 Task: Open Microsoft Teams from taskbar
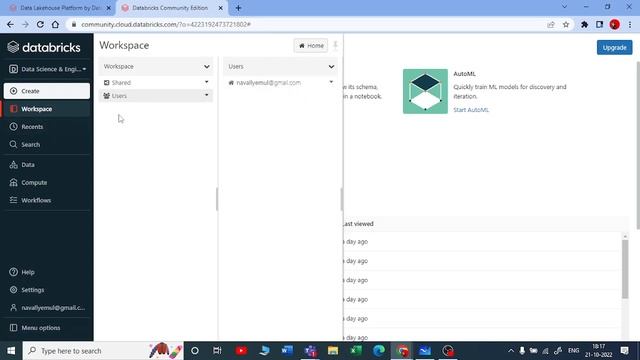[x=310, y=351]
